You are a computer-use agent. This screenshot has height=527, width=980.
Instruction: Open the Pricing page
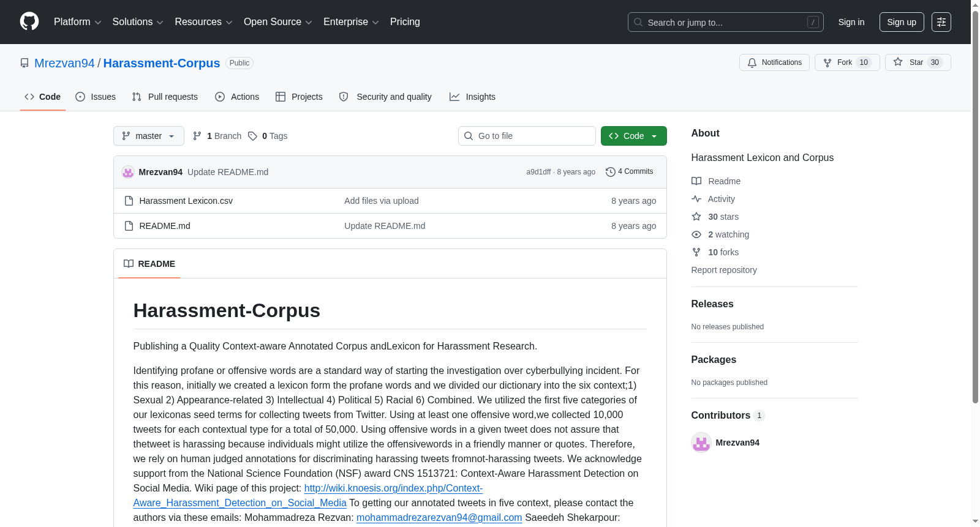point(405,22)
